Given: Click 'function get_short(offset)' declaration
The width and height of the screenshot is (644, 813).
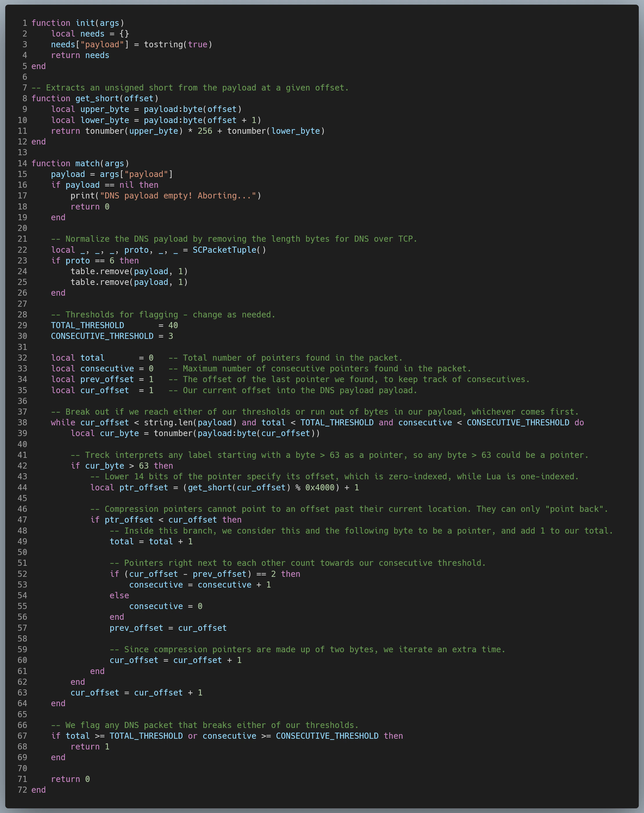Looking at the screenshot, I should pos(95,98).
